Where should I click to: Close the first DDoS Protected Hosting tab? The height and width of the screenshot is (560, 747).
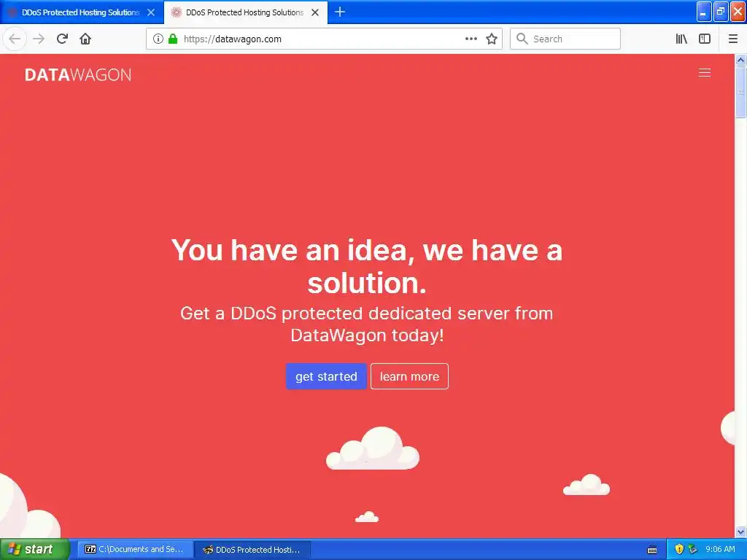[151, 13]
